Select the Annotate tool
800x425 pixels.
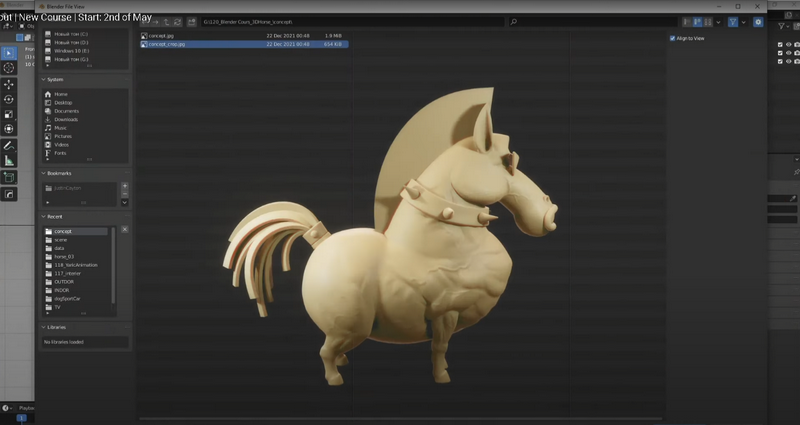tap(9, 146)
